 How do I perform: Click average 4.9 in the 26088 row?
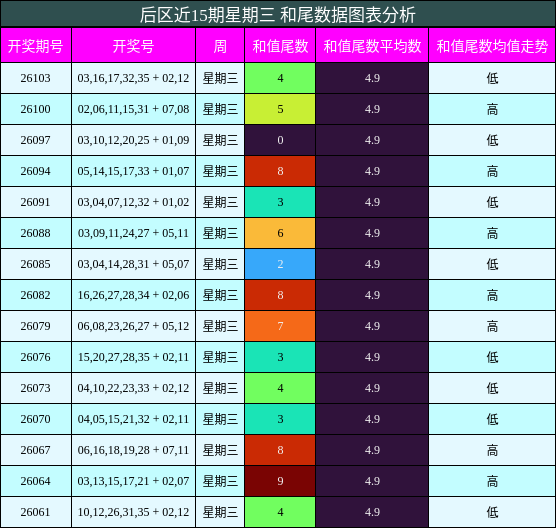pyautogui.click(x=372, y=233)
